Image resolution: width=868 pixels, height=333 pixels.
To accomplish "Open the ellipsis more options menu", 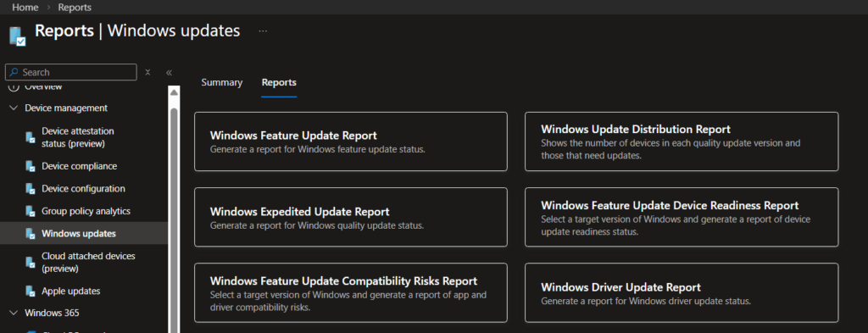I will 263,31.
